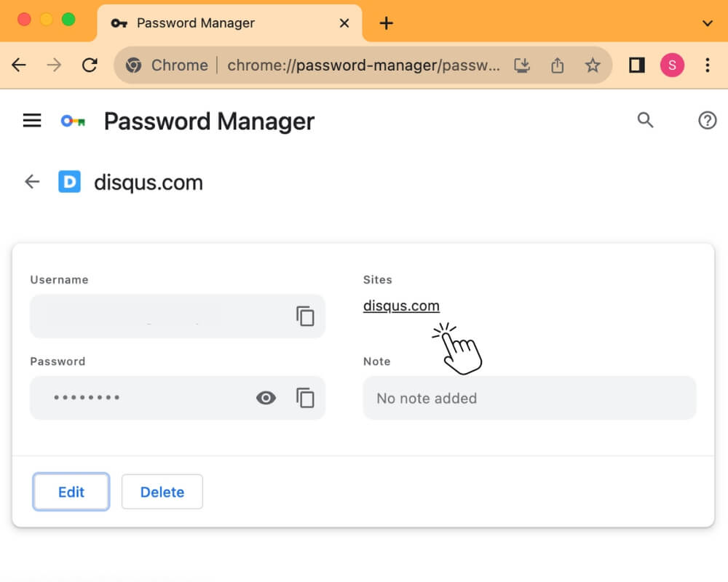The image size is (728, 582).
Task: Click the site info icon in address bar
Action: pos(133,65)
